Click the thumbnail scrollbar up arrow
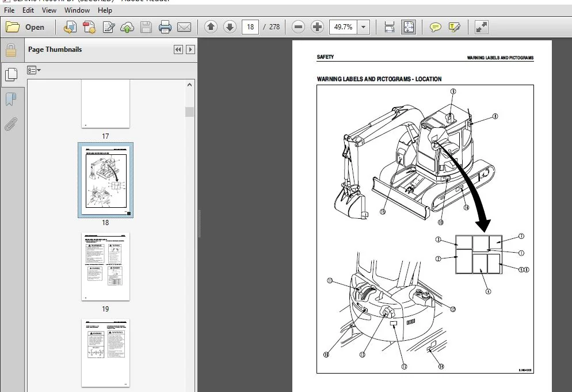The width and height of the screenshot is (572, 392). (189, 85)
